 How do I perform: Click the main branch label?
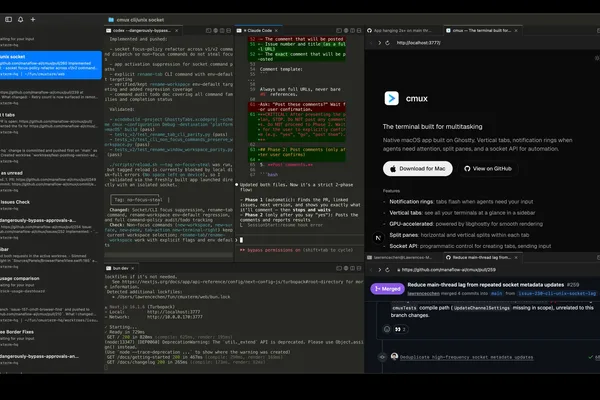point(496,294)
